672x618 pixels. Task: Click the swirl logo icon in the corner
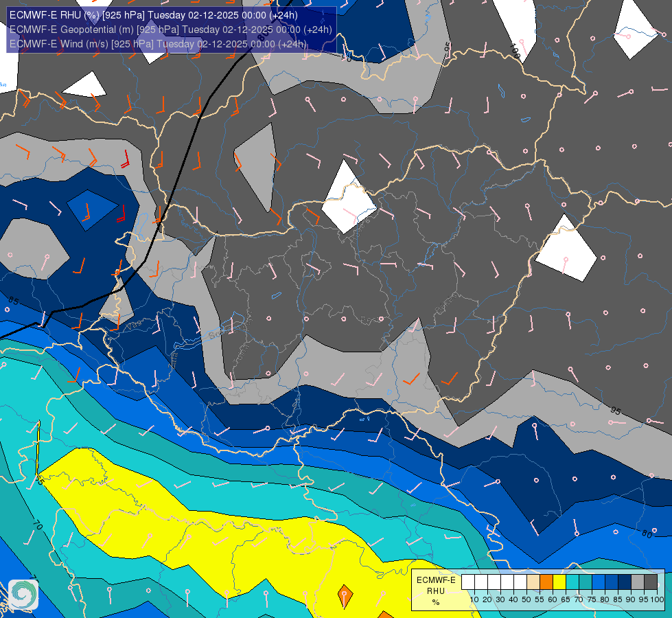(23, 594)
